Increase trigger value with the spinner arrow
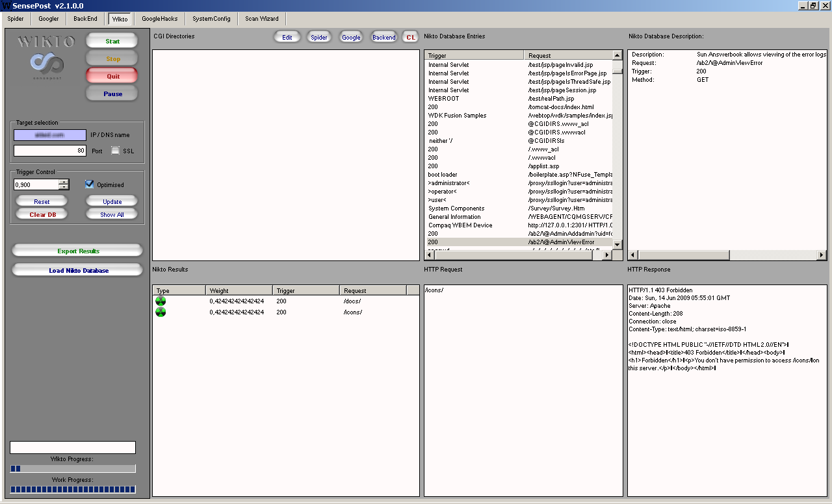 click(x=64, y=182)
